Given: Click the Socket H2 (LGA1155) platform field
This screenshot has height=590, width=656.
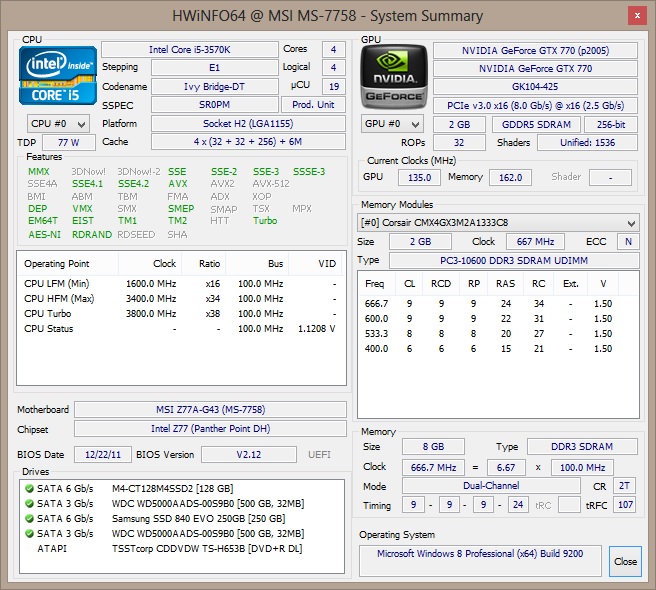Looking at the screenshot, I should point(248,124).
